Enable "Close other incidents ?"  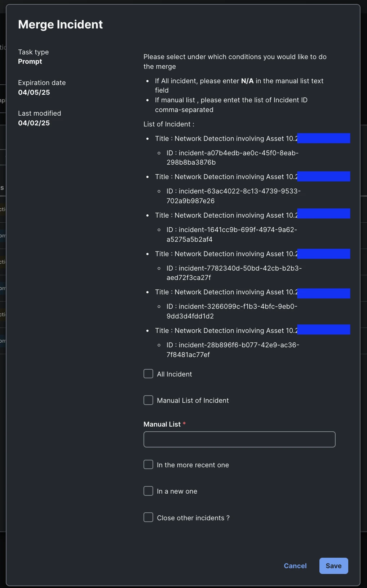148,517
